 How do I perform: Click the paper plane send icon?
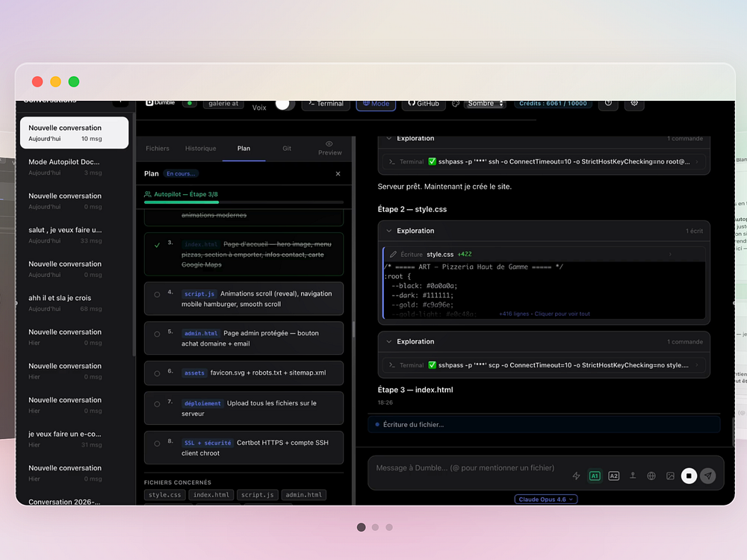coord(708,476)
